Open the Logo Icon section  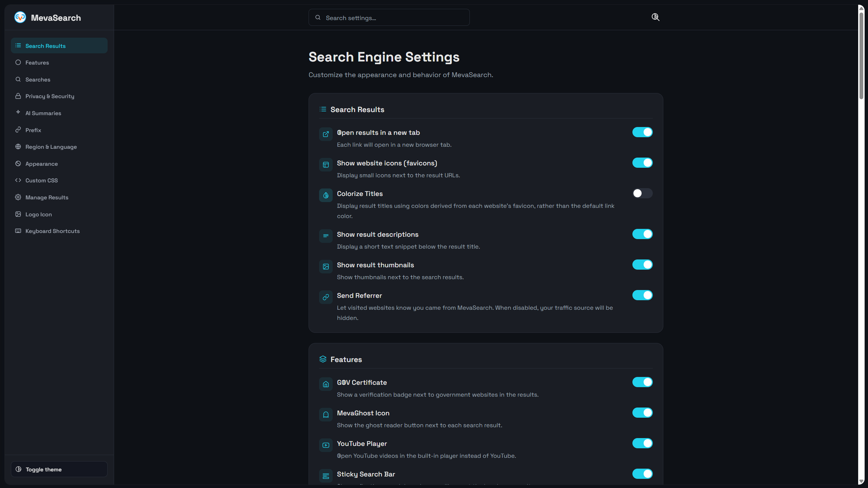[59, 214]
